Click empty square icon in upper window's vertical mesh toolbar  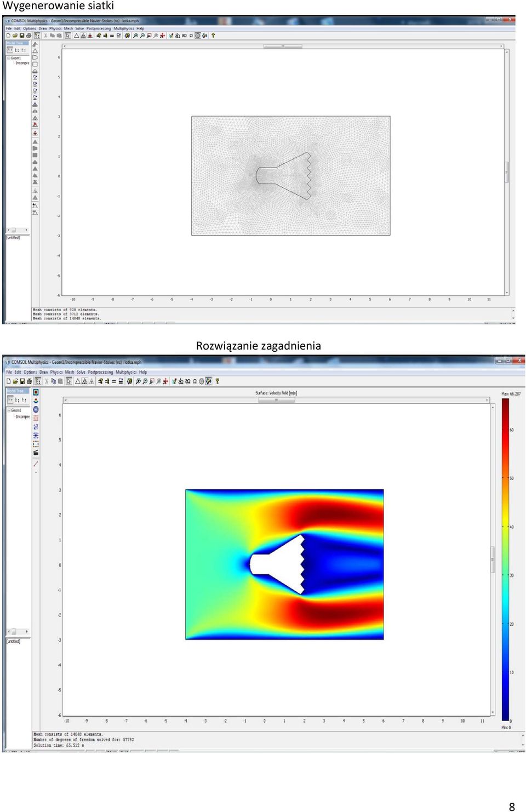coord(35,64)
